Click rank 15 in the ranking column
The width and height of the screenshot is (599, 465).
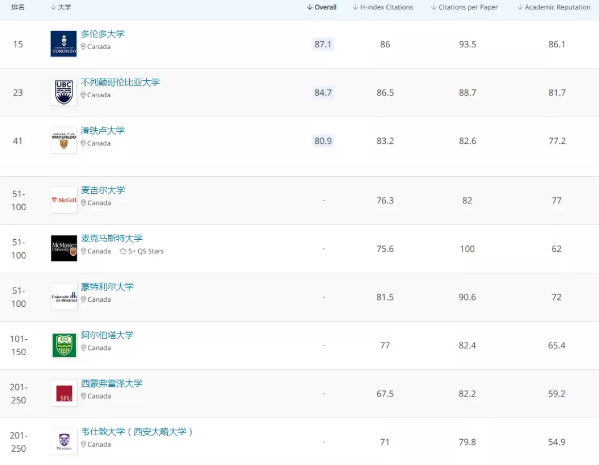click(18, 44)
